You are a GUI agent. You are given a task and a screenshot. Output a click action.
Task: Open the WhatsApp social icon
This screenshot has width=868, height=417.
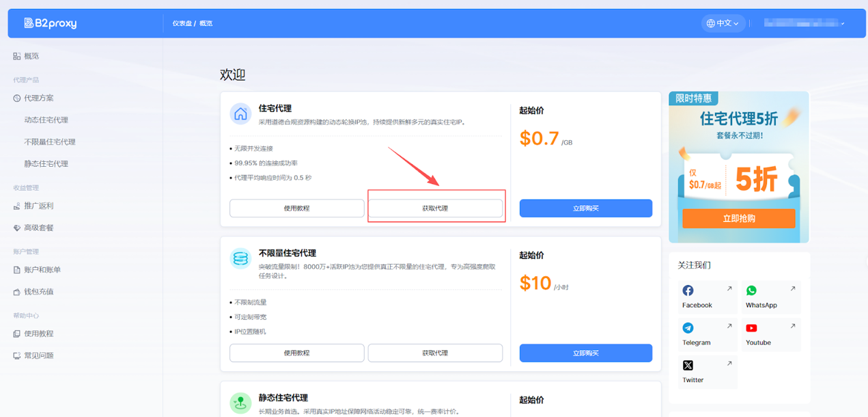751,291
